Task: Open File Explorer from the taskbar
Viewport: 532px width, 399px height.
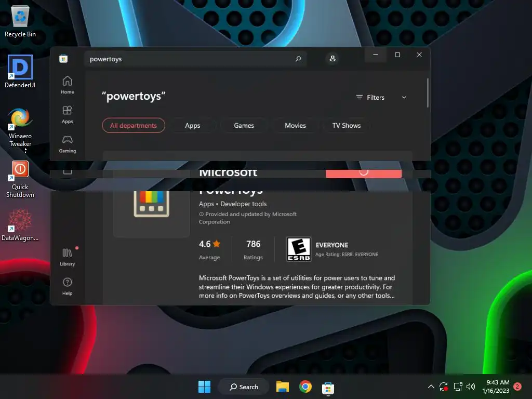Action: tap(282, 387)
